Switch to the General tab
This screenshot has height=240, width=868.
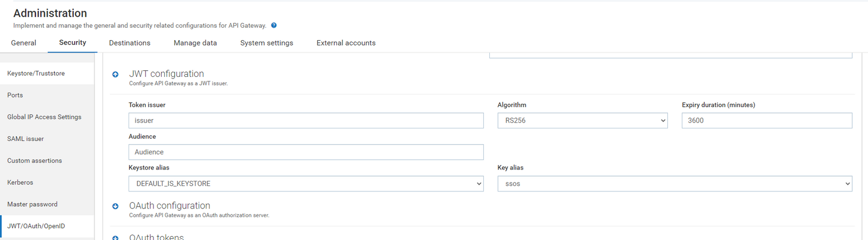(24, 43)
